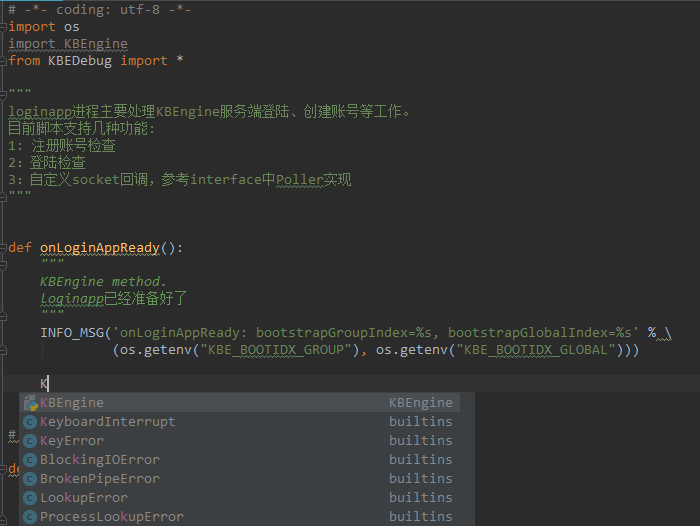Image resolution: width=700 pixels, height=526 pixels.
Task: Select the ProcessLookupError completion entry
Action: click(112, 517)
